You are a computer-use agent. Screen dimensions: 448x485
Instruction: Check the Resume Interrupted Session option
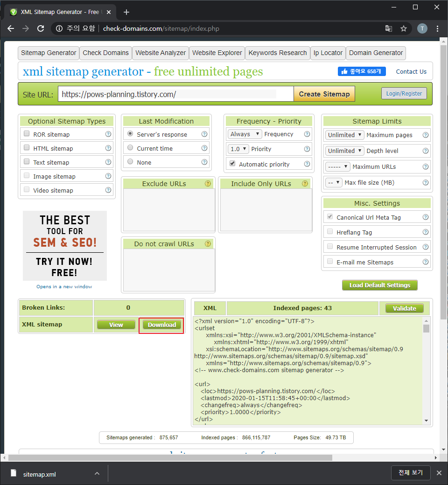[330, 246]
